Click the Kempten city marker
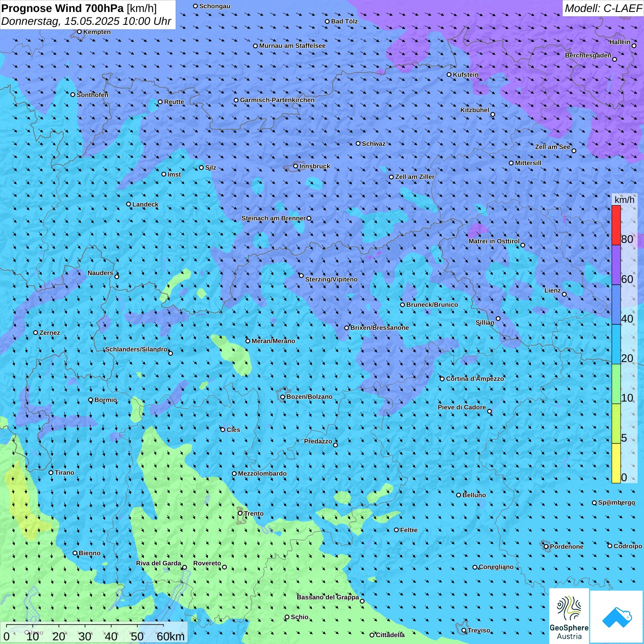 (x=79, y=32)
